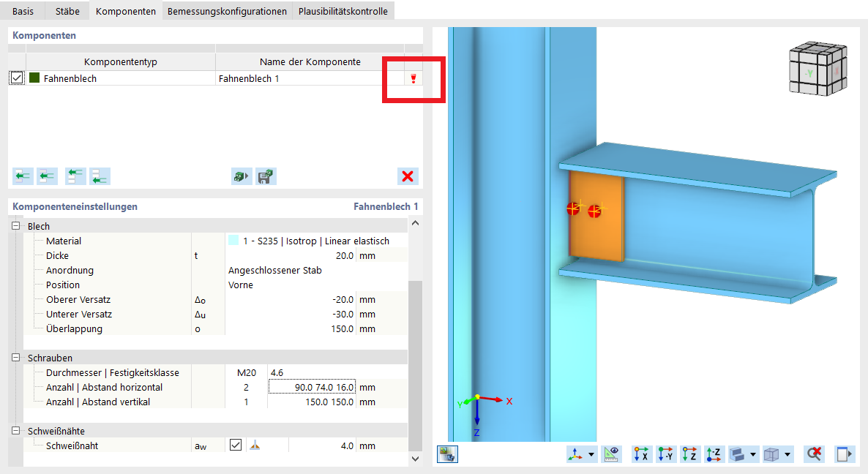View in -Y direction

(665, 454)
